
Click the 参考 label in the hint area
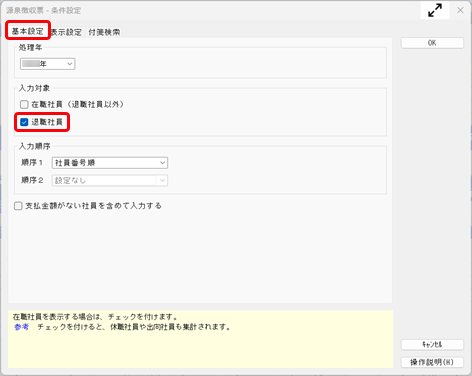(22, 327)
